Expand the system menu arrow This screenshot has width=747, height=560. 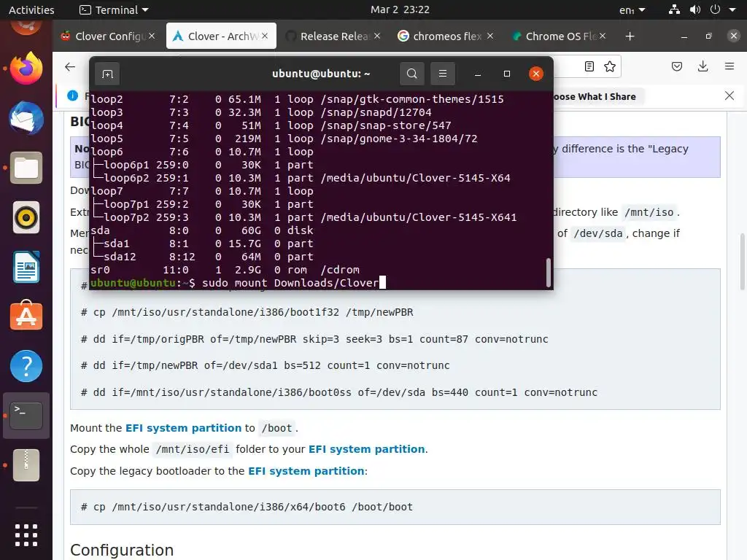(x=732, y=9)
